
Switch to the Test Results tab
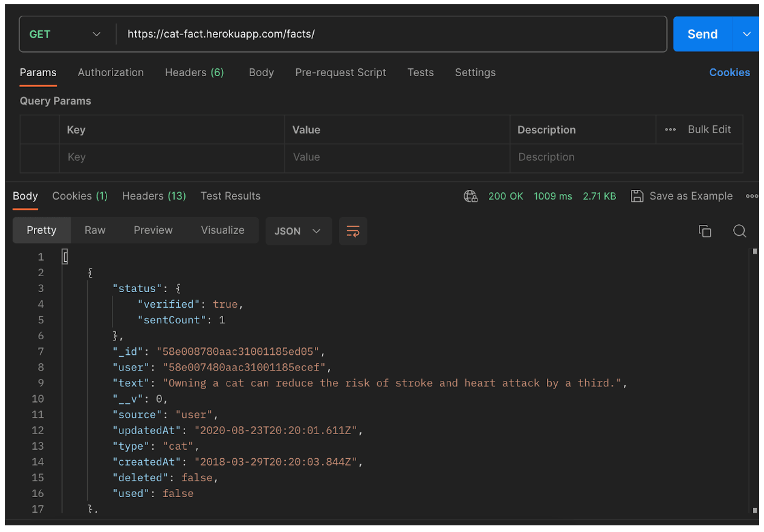tap(230, 196)
